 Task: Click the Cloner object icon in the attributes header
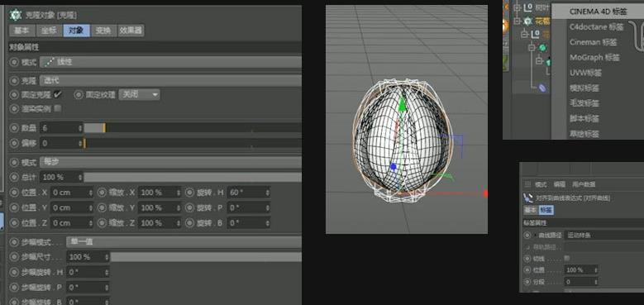click(16, 15)
